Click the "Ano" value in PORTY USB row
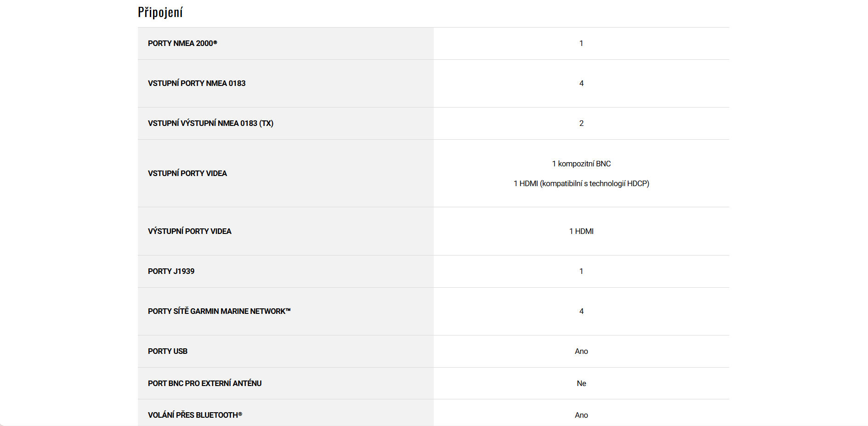Screen dimensions: 868x426 tap(581, 351)
